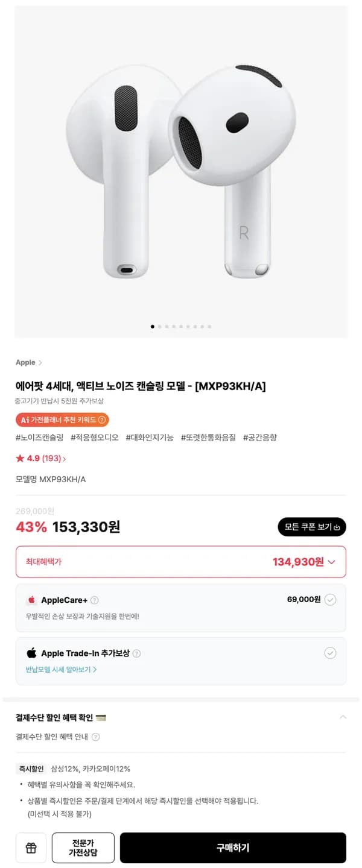Viewport: 362px width, 868px height.
Task: Expand the 최대혜택가 134,930원 dropdown
Action: click(181, 562)
